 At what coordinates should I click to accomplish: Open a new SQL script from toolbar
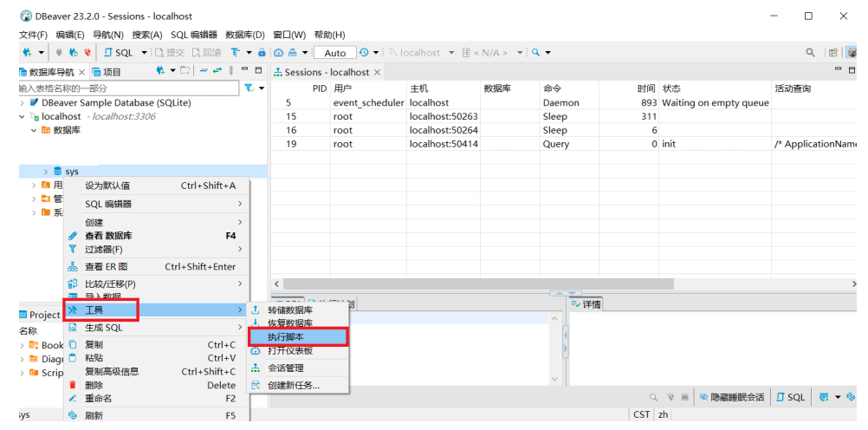(119, 53)
